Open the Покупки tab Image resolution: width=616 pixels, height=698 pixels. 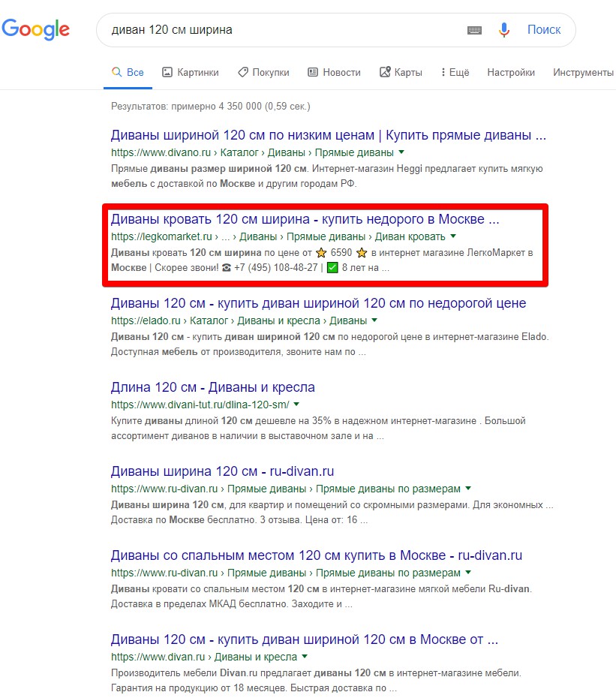(263, 72)
